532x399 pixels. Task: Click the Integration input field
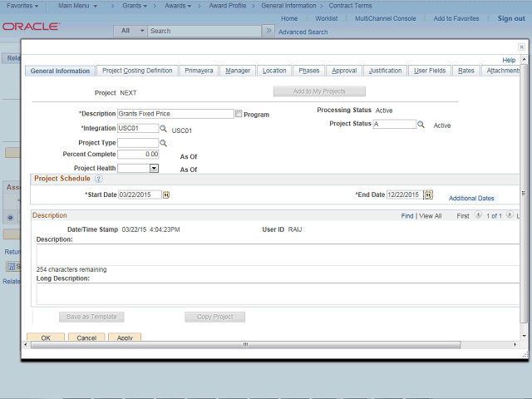[138, 128]
